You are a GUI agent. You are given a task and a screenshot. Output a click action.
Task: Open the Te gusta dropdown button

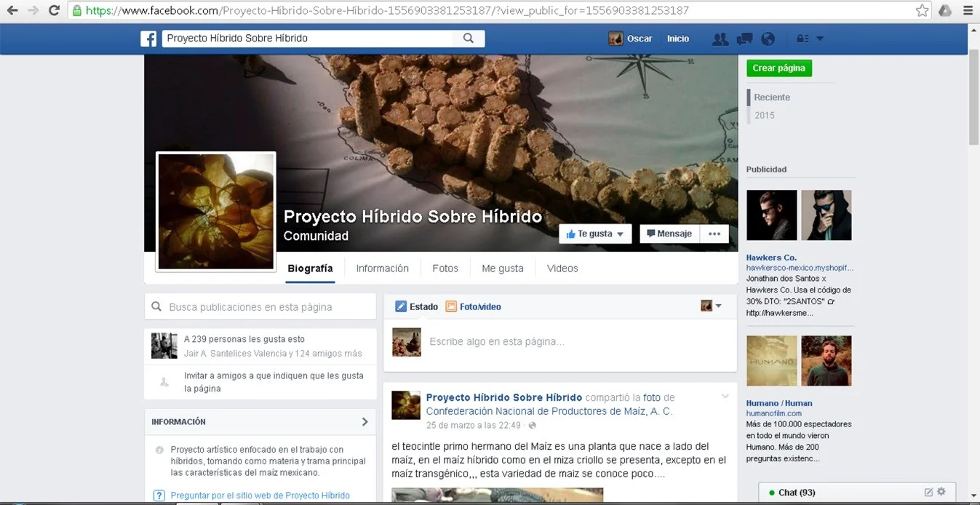click(595, 234)
